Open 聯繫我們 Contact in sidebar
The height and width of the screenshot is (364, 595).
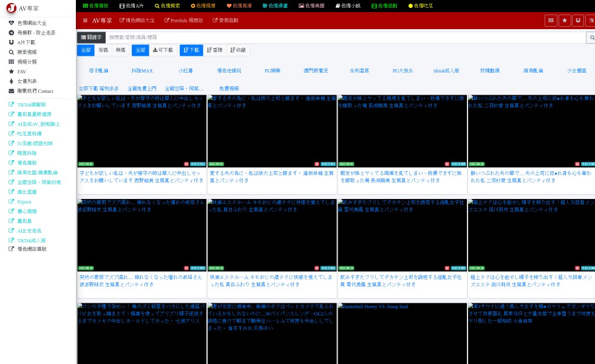[x=35, y=91]
